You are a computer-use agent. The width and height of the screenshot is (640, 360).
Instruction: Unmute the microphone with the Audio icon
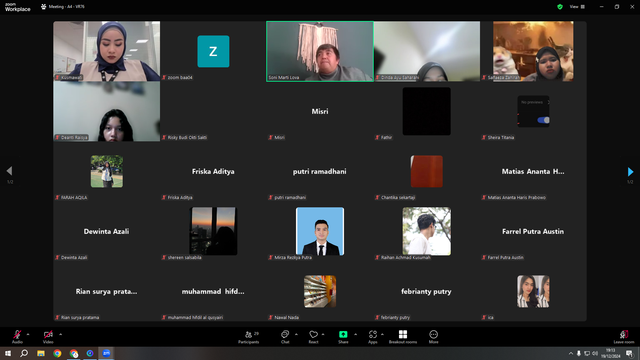coord(17,334)
